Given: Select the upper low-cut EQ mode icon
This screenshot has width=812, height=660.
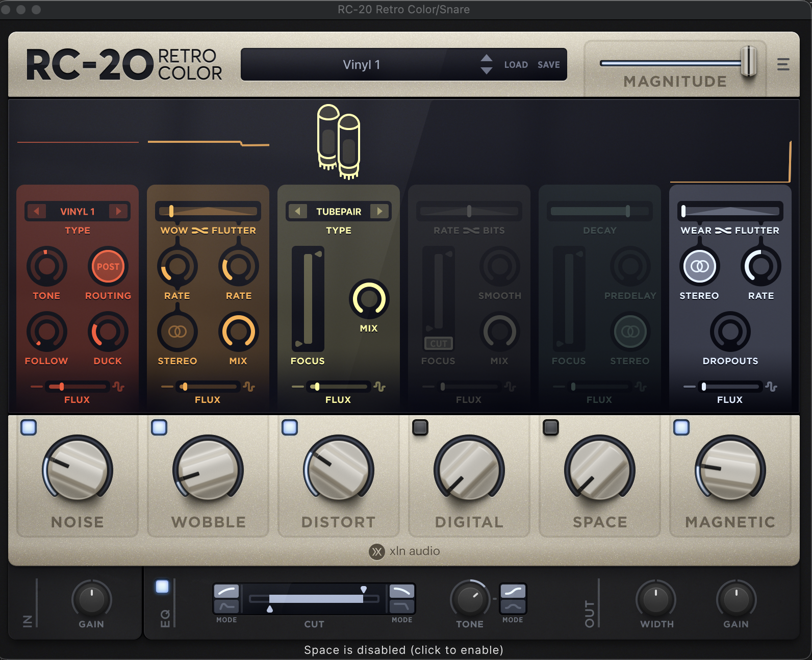Looking at the screenshot, I should pyautogui.click(x=226, y=592).
